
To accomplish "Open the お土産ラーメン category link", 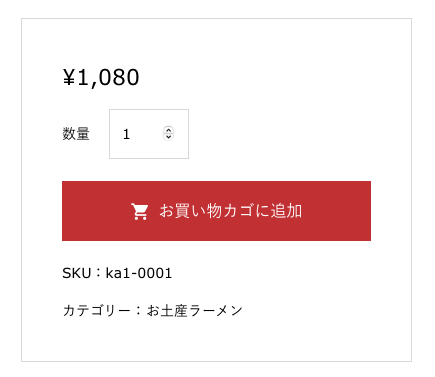I will [195, 311].
